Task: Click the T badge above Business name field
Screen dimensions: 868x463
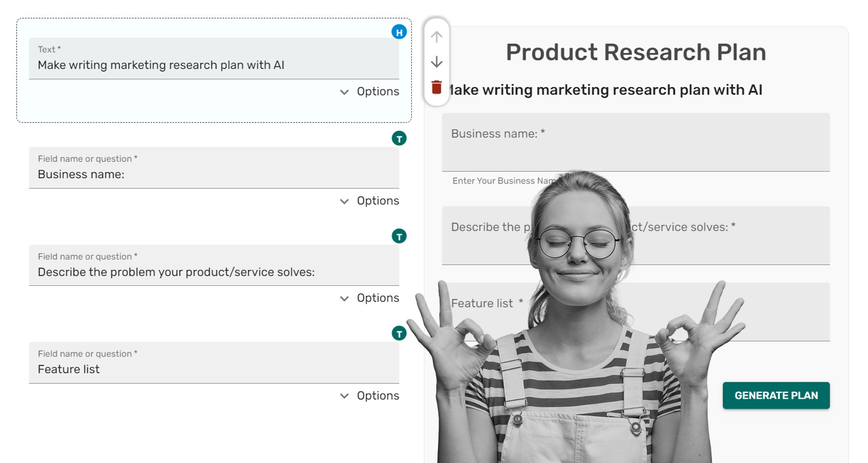Action: (399, 138)
